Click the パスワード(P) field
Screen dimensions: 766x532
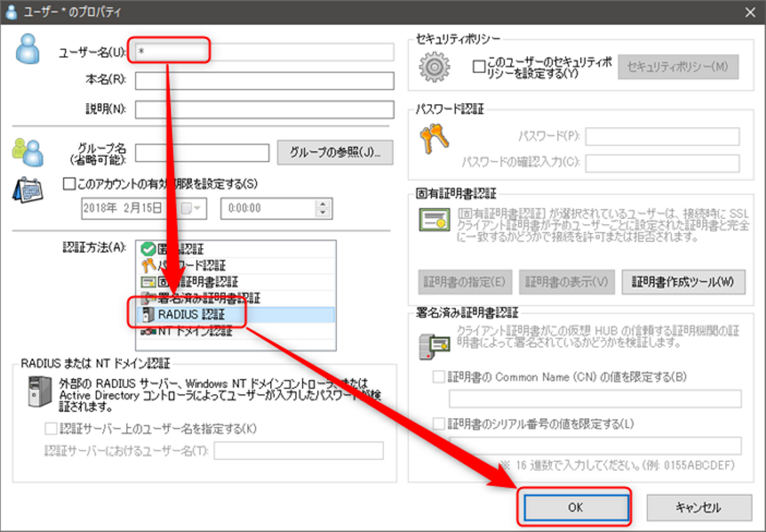(x=662, y=136)
